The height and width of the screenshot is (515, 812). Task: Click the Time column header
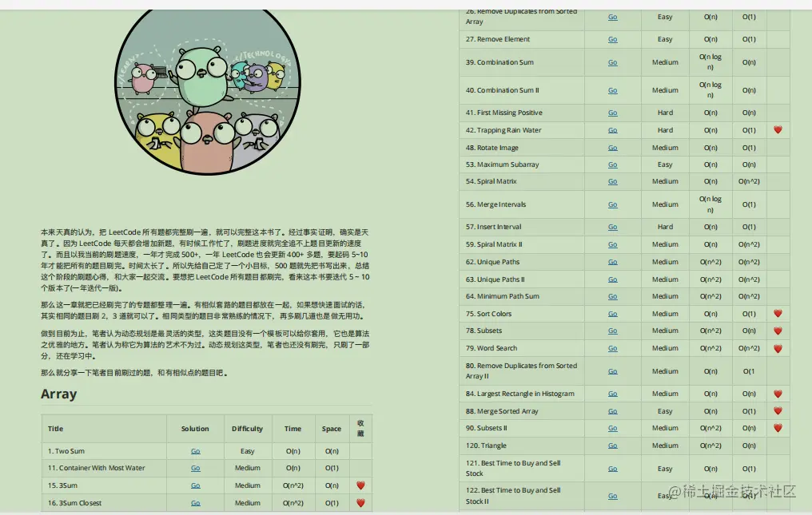(x=293, y=429)
